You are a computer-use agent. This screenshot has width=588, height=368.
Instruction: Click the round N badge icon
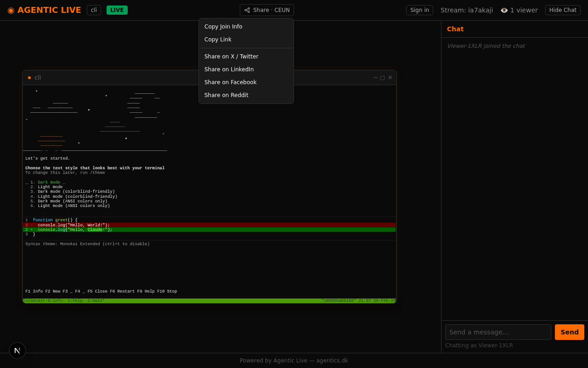click(x=17, y=351)
